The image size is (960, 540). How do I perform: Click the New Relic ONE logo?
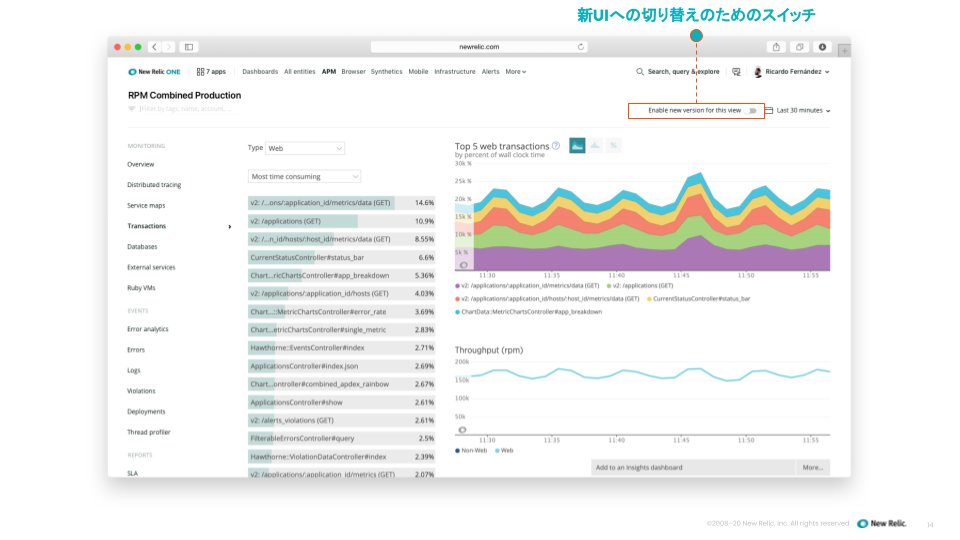pos(154,72)
